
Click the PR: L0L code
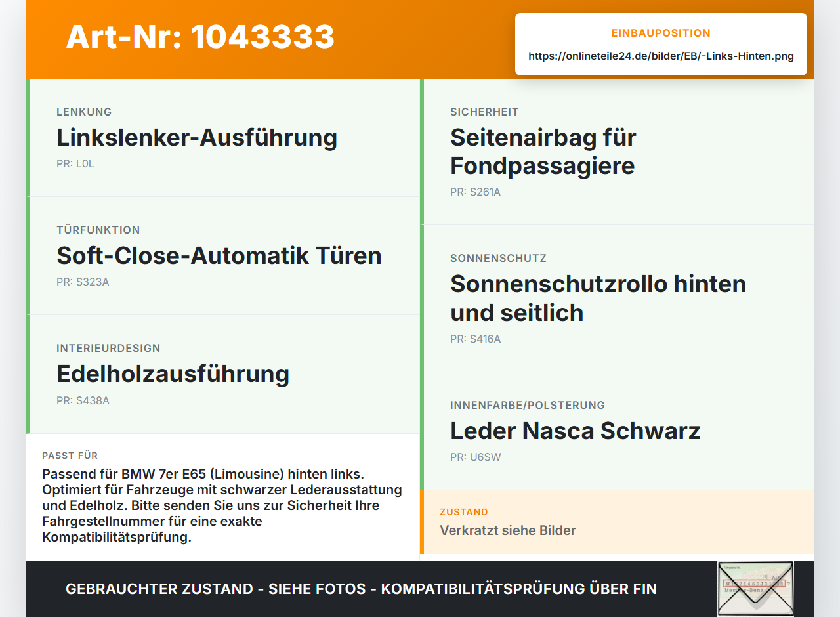[x=75, y=164]
